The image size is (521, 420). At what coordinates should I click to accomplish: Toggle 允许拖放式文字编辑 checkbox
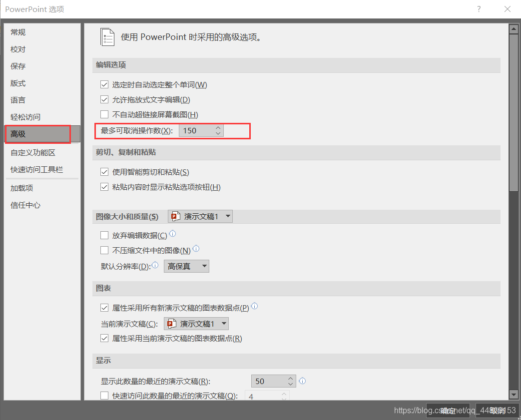[104, 99]
